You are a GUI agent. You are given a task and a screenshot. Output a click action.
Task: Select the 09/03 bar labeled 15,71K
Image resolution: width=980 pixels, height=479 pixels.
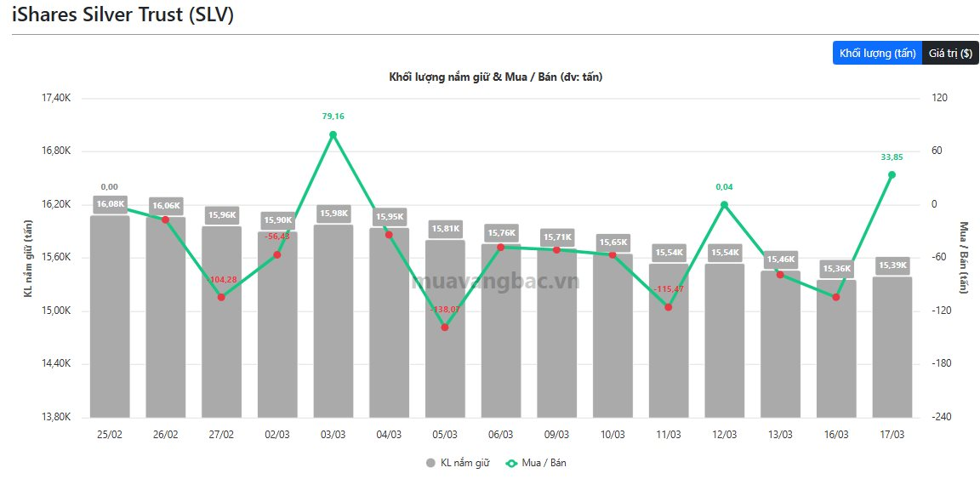click(x=556, y=340)
